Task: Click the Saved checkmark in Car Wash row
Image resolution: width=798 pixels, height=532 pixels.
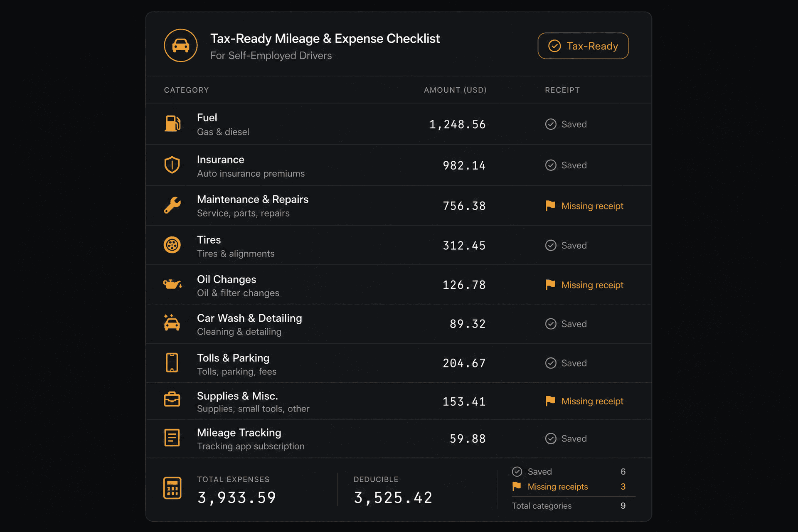Action: coord(551,324)
